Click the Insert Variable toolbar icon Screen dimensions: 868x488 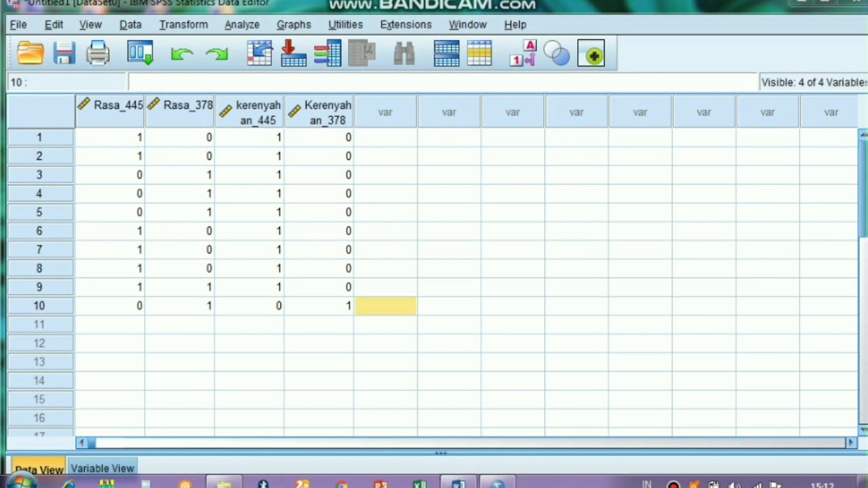[x=479, y=54]
